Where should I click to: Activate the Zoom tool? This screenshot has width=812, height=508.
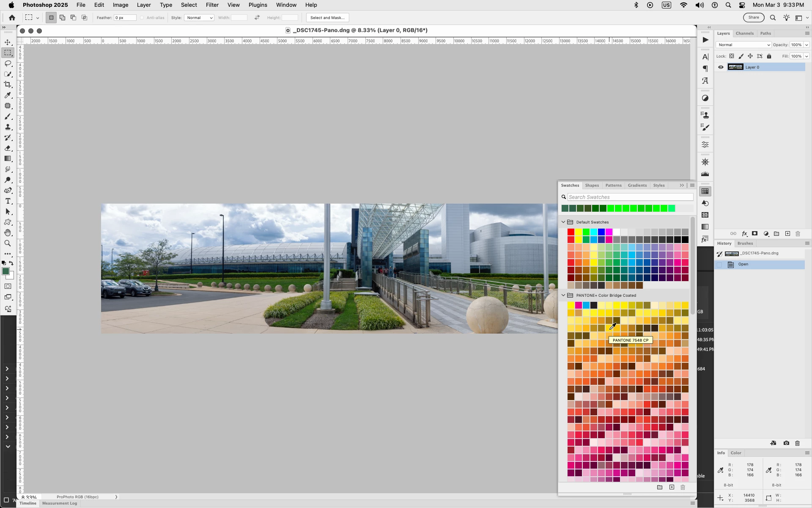[8, 243]
